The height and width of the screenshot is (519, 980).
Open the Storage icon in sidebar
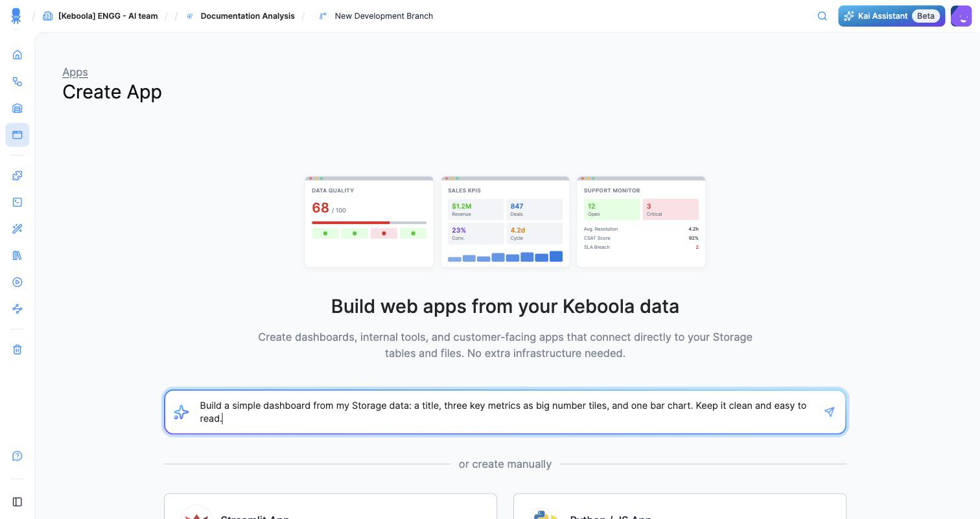coord(17,108)
